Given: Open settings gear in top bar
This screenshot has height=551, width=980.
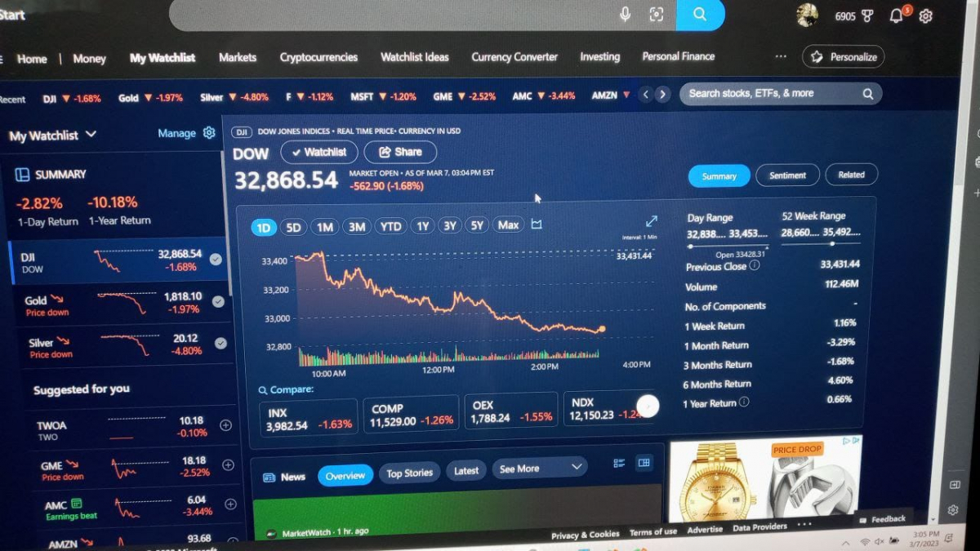Looking at the screenshot, I should click(925, 16).
